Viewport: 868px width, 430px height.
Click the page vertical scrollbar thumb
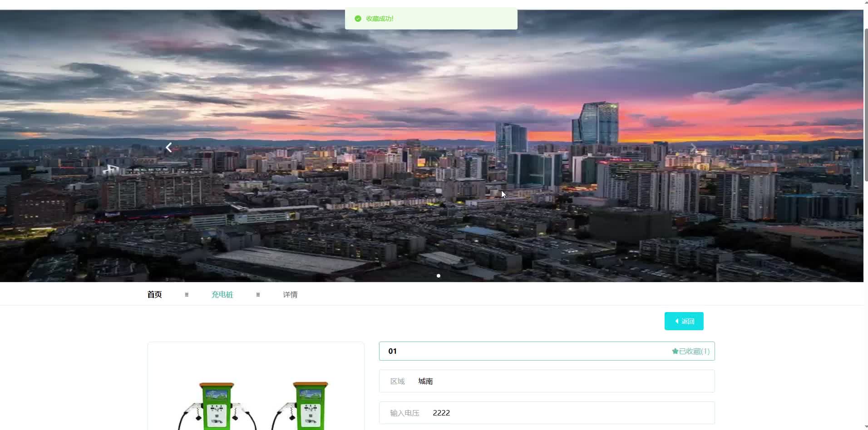click(x=865, y=104)
